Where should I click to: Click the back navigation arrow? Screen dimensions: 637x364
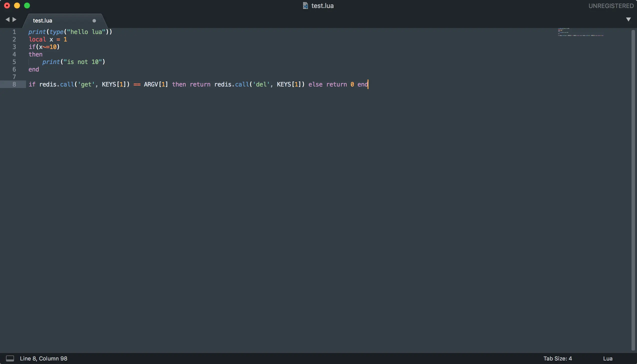click(x=7, y=19)
